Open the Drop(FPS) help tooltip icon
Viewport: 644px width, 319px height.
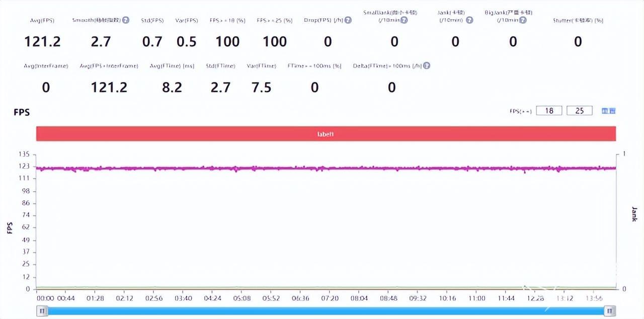[x=348, y=21]
